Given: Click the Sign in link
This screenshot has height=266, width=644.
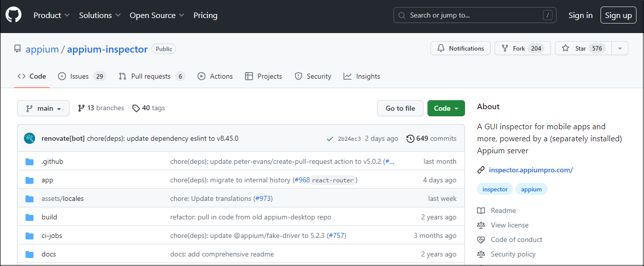Looking at the screenshot, I should (x=580, y=15).
